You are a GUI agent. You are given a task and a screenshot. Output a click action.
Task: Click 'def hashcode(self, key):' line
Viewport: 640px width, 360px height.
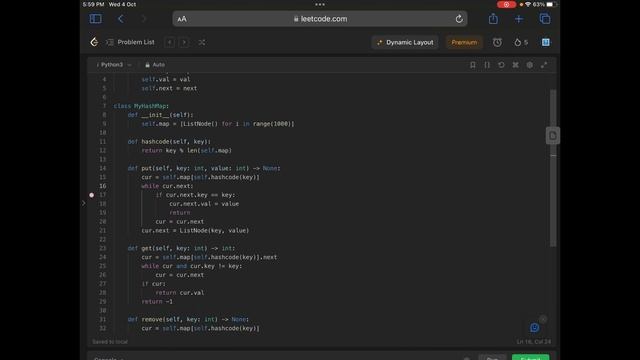[x=169, y=142]
